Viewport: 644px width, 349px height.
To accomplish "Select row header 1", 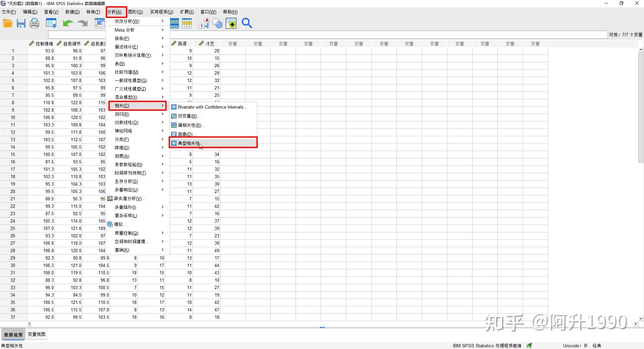I will [13, 51].
